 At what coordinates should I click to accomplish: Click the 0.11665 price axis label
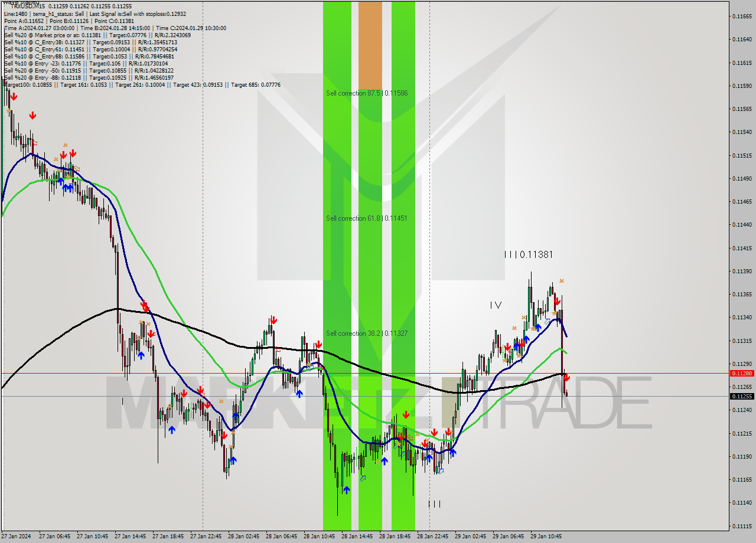742,16
